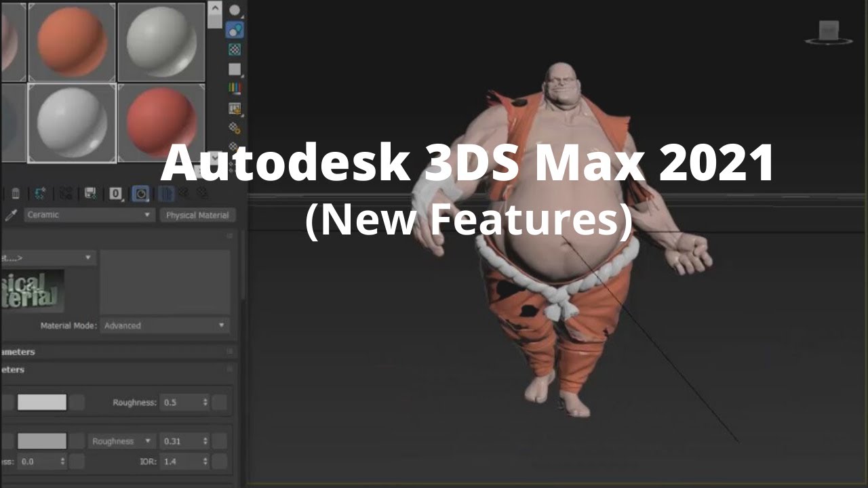Screen dimensions: 868x488
Task: Open the Roughness mode dropdown
Action: click(x=122, y=441)
